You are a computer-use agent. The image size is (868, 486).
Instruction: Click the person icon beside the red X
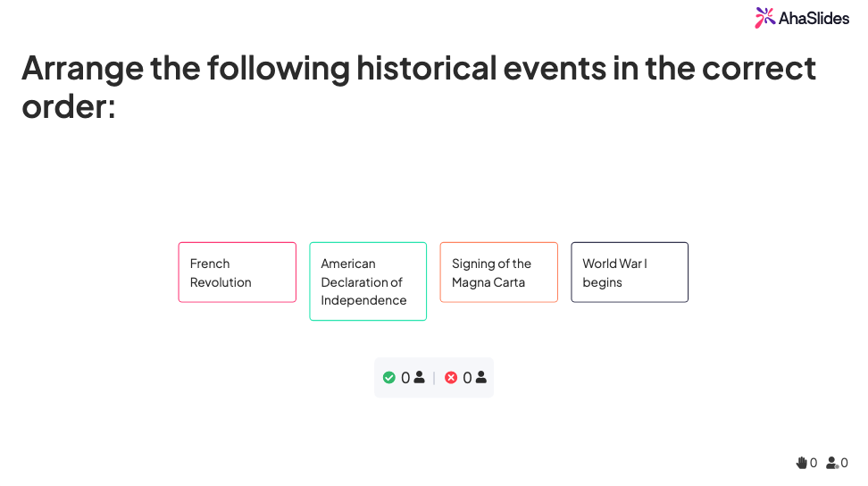coord(481,378)
